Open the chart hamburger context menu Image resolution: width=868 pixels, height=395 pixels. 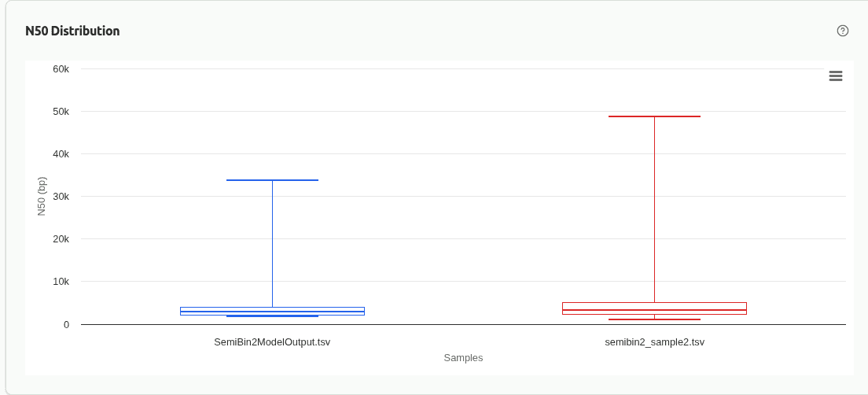pyautogui.click(x=836, y=76)
